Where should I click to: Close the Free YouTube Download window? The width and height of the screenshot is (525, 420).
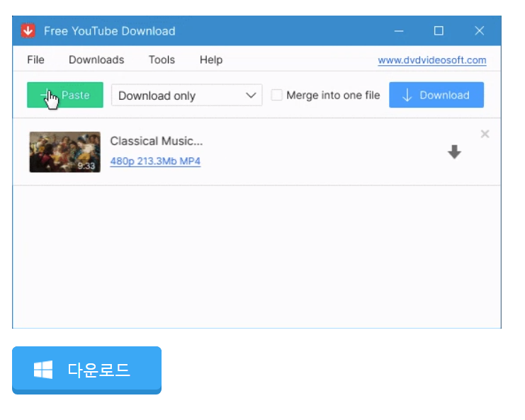[480, 30]
